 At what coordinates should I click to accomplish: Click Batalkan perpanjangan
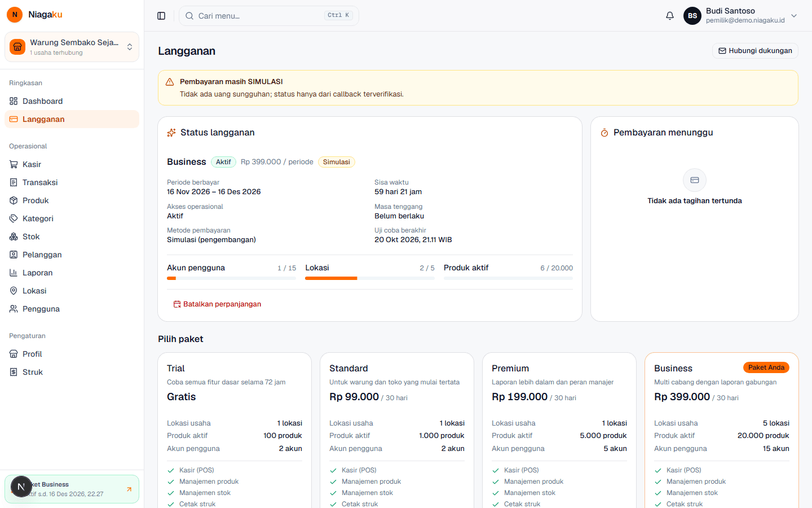(x=217, y=304)
